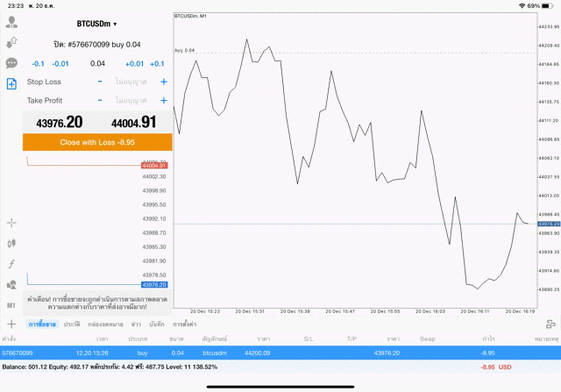Increase Stop Loss with plus button
The image size is (561, 392).
(163, 82)
